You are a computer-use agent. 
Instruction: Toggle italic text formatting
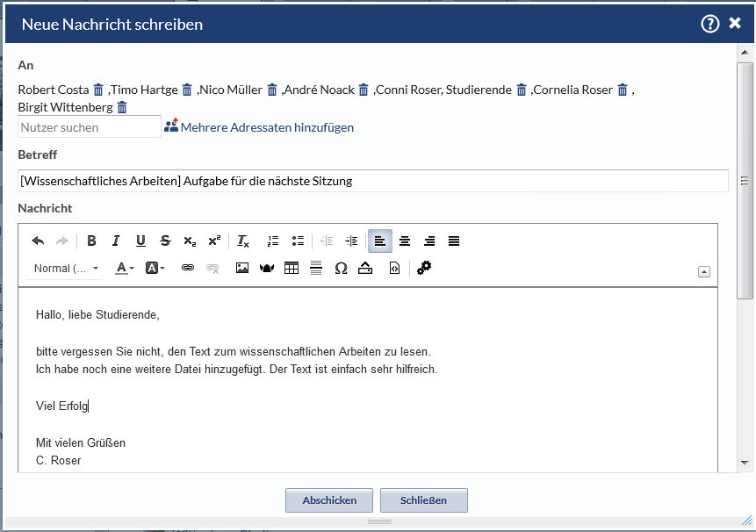pyautogui.click(x=116, y=241)
